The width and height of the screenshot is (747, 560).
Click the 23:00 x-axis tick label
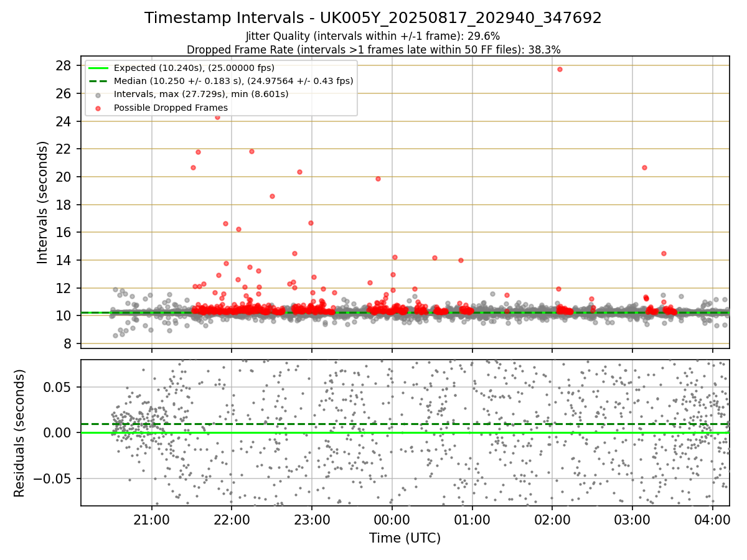tap(312, 520)
